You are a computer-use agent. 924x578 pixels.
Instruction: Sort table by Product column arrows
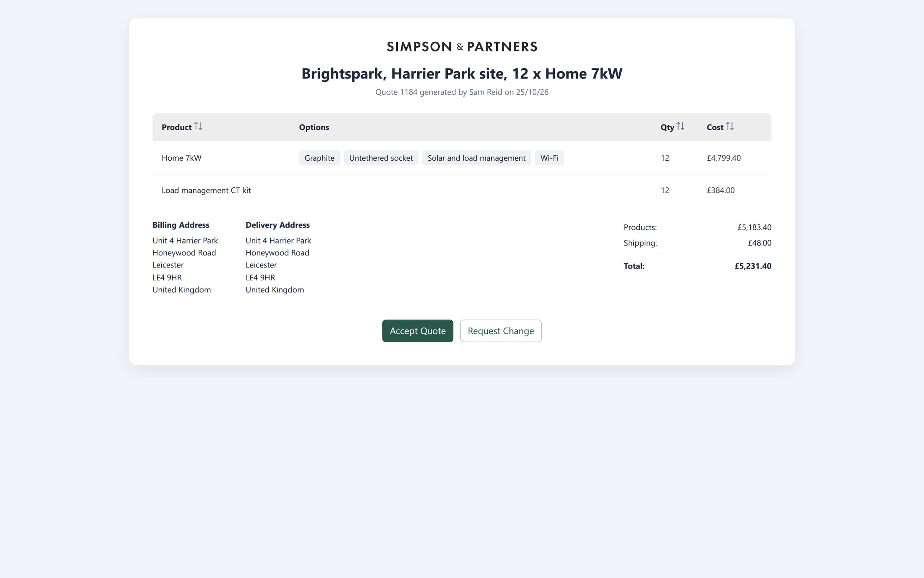[198, 126]
